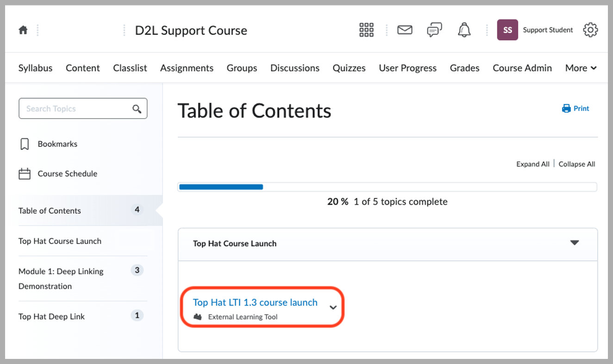Screen dimensions: 613x364
Task: Click the SS user avatar badge
Action: click(x=507, y=30)
